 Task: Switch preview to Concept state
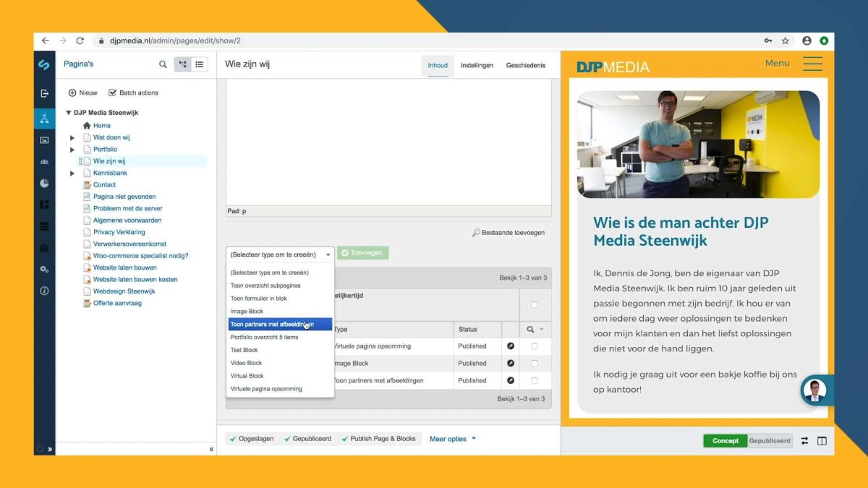pos(726,441)
